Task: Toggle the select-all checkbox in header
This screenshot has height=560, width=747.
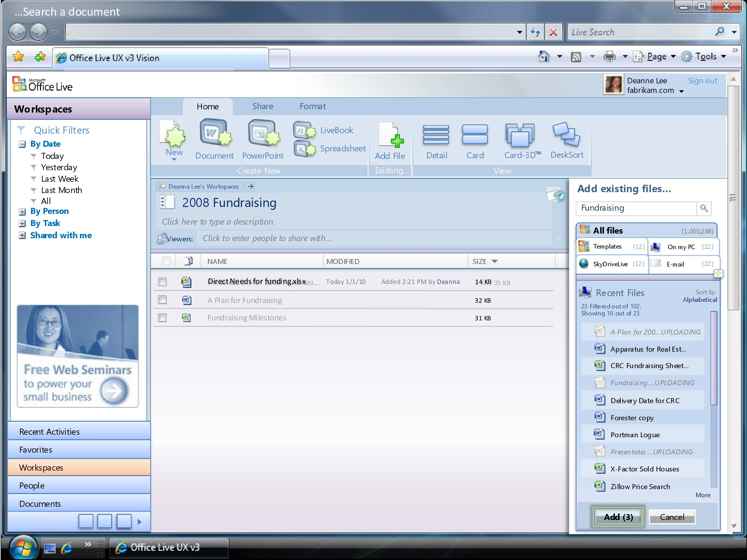Action: point(166,261)
